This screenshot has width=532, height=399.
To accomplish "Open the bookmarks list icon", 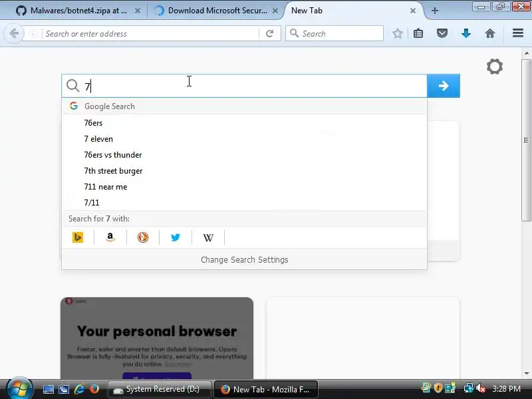I will (418, 33).
